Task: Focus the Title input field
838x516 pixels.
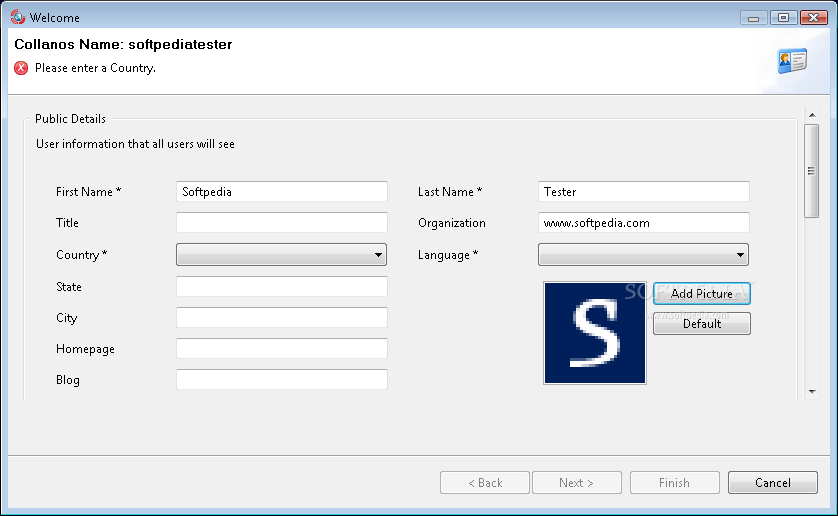Action: [282, 222]
